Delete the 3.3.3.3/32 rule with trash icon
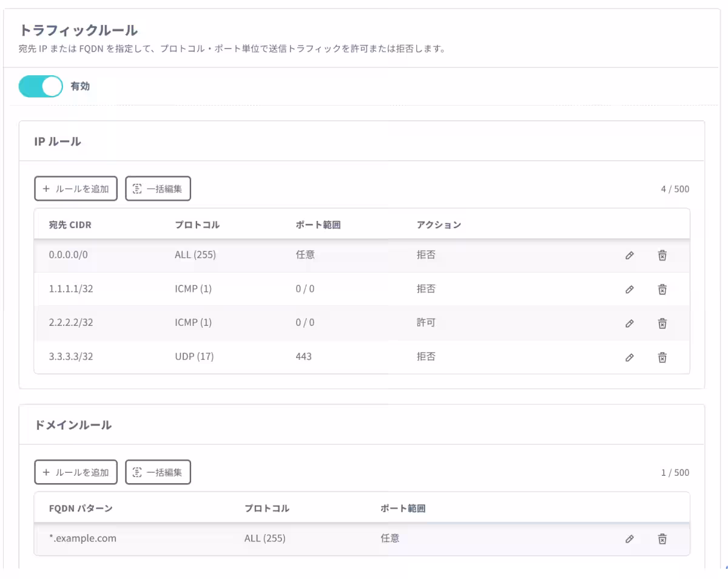The height and width of the screenshot is (579, 728). click(662, 357)
